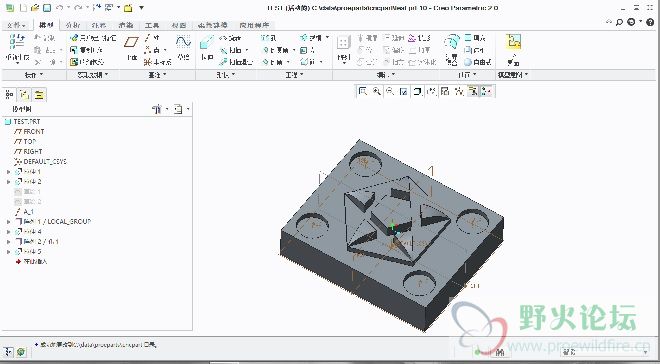Click Refit icon in graphics toolbar
The height and width of the screenshot is (364, 660).
point(362,91)
